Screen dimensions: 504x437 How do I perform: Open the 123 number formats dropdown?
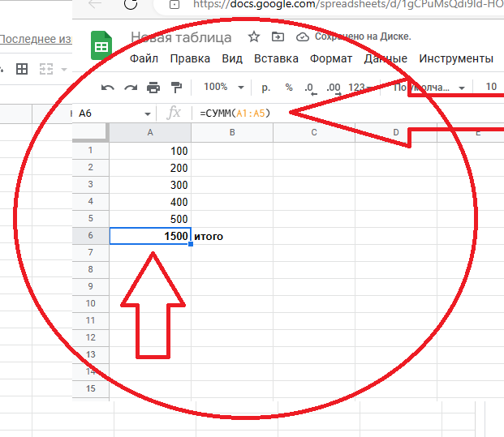360,88
